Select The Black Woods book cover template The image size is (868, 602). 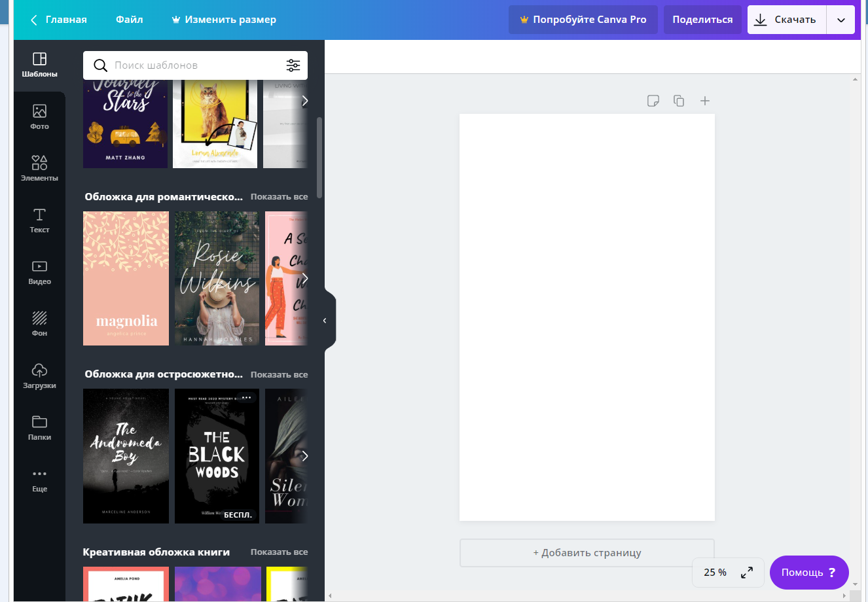(x=217, y=456)
